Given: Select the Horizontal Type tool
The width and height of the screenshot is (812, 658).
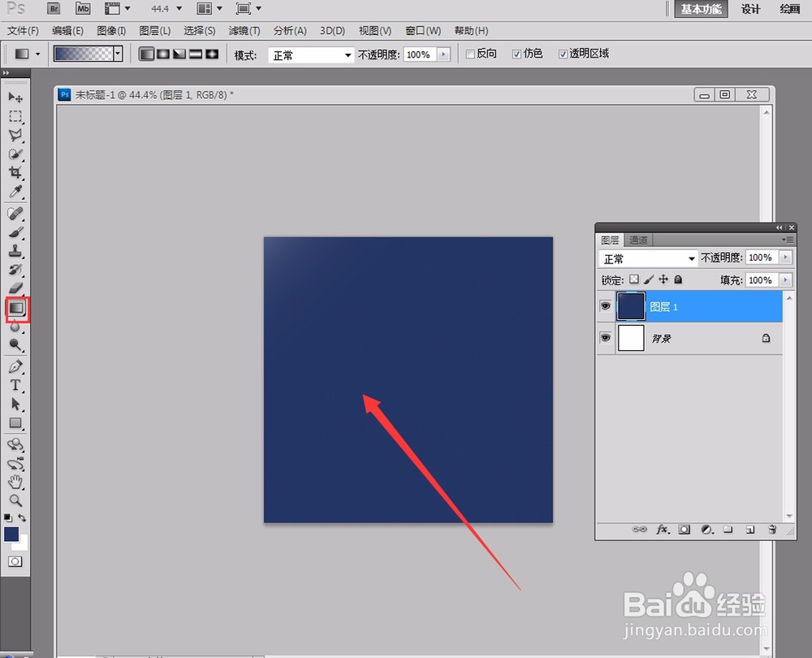Looking at the screenshot, I should coord(15,386).
